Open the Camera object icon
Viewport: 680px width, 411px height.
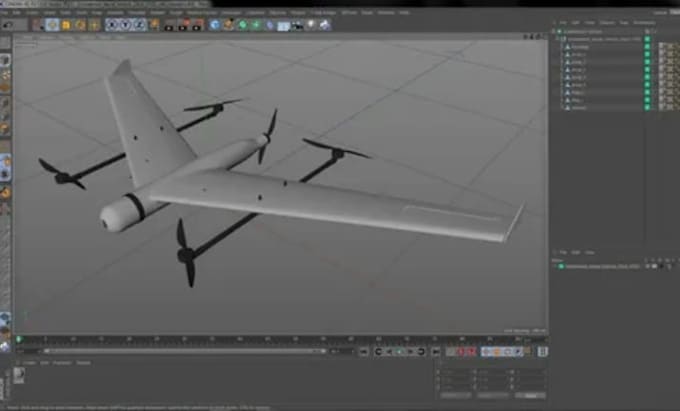pyautogui.click(x=298, y=26)
